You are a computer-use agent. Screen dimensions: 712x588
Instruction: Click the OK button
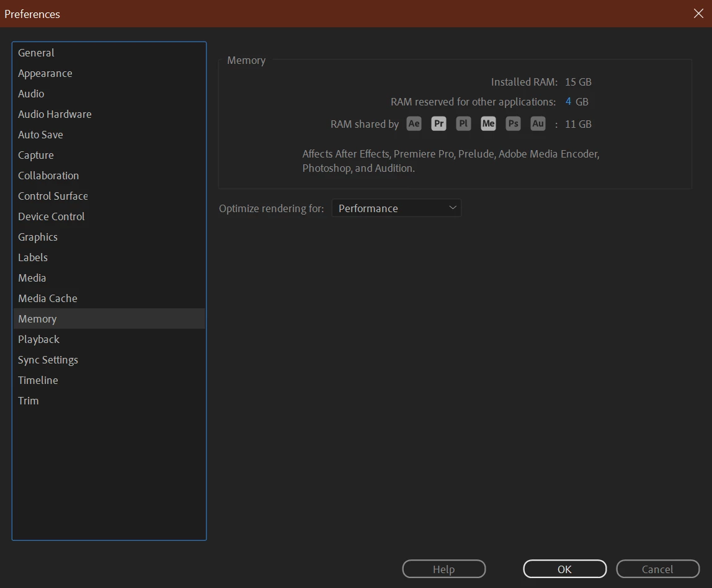564,569
